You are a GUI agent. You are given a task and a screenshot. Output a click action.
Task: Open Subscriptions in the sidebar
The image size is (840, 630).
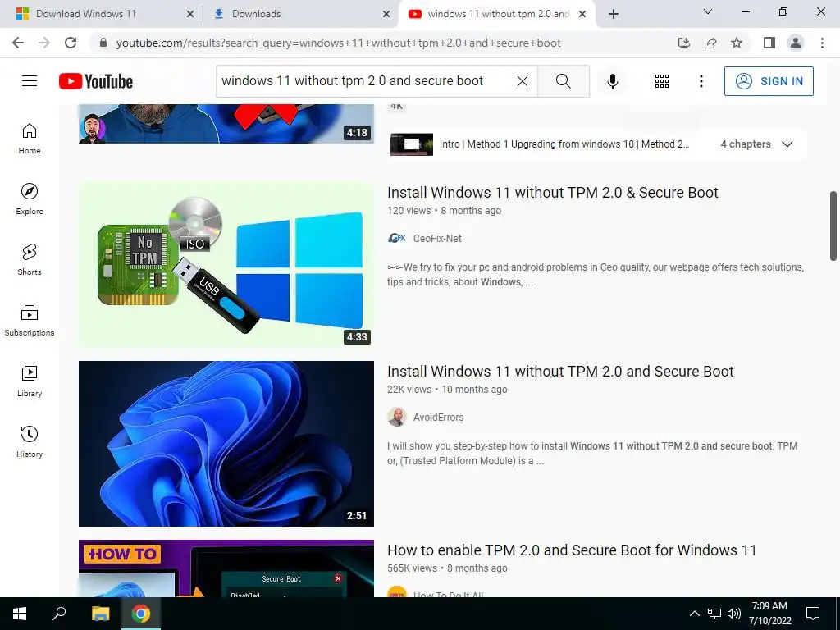[x=30, y=321]
